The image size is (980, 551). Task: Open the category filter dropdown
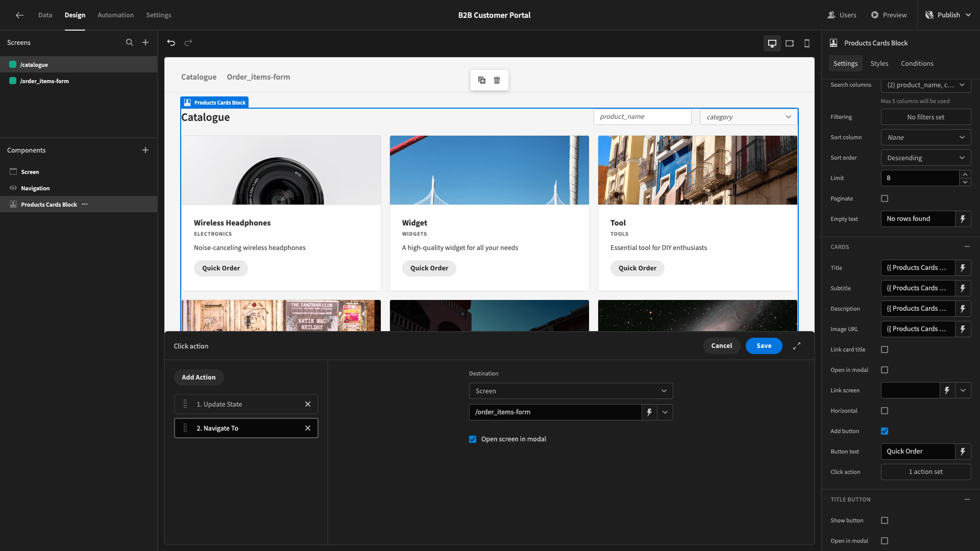748,117
